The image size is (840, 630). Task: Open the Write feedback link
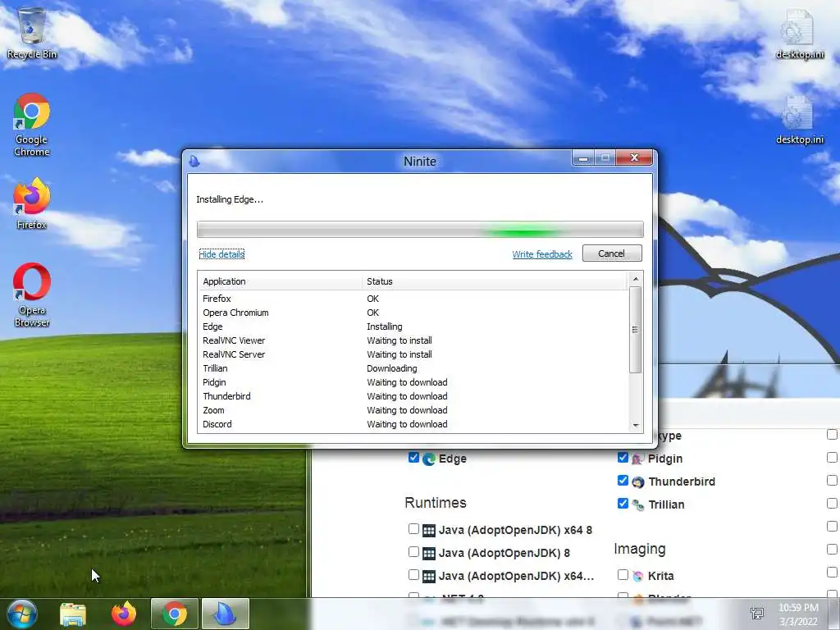(x=542, y=254)
